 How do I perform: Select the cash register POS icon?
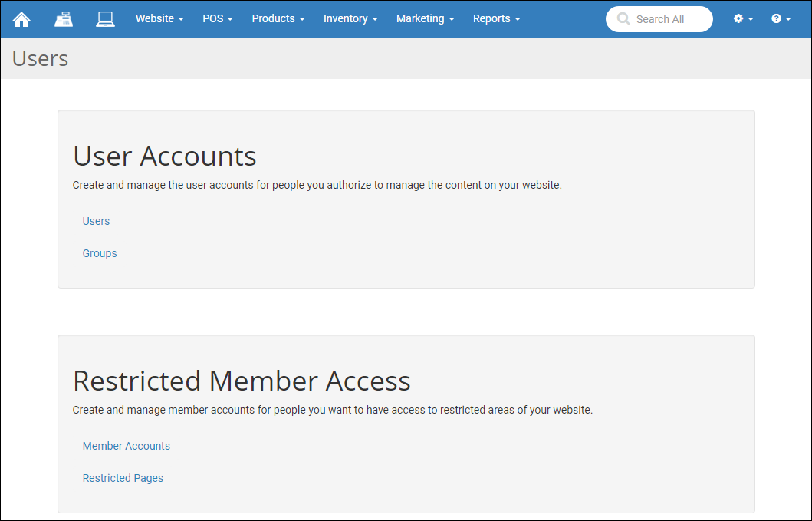pos(64,18)
